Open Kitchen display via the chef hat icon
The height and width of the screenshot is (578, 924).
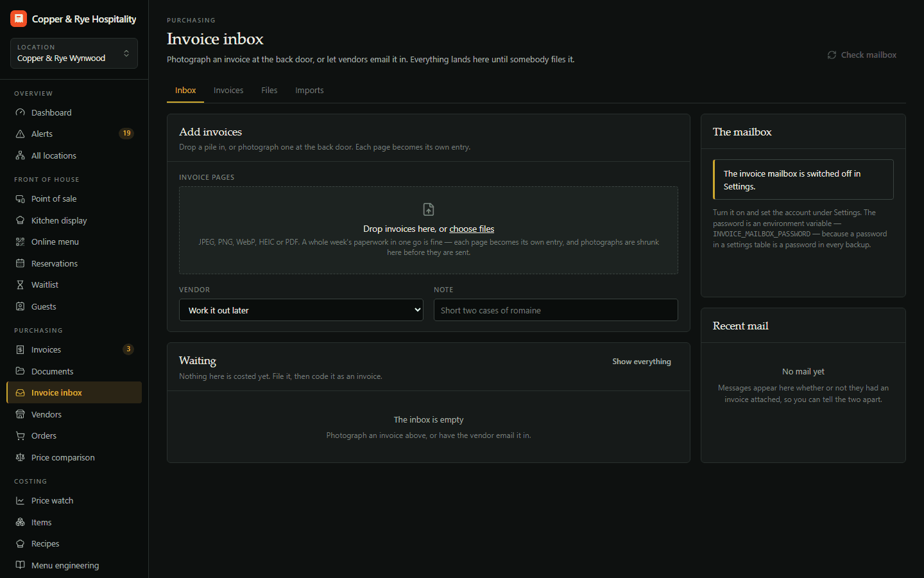point(20,220)
